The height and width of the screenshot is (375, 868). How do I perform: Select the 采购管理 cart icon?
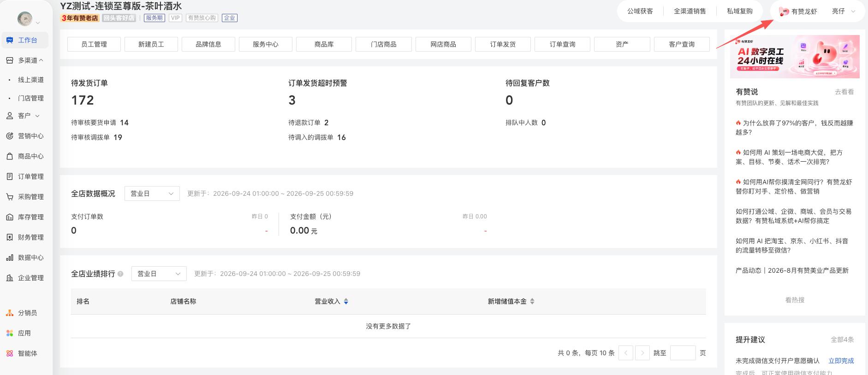(x=10, y=197)
